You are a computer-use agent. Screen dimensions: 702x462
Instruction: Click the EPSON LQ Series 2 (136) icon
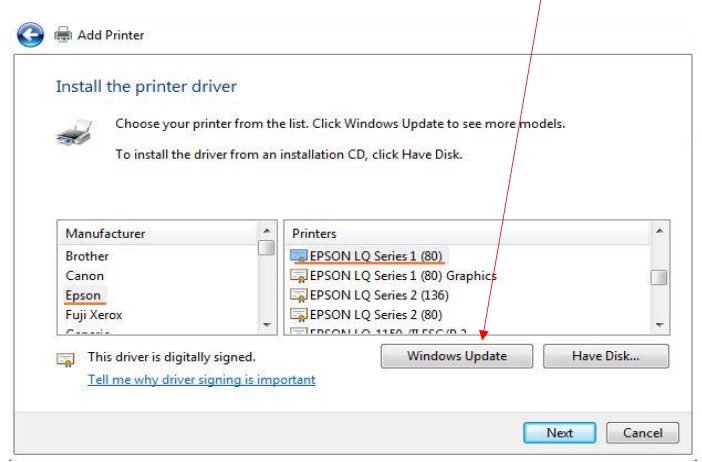[x=298, y=295]
